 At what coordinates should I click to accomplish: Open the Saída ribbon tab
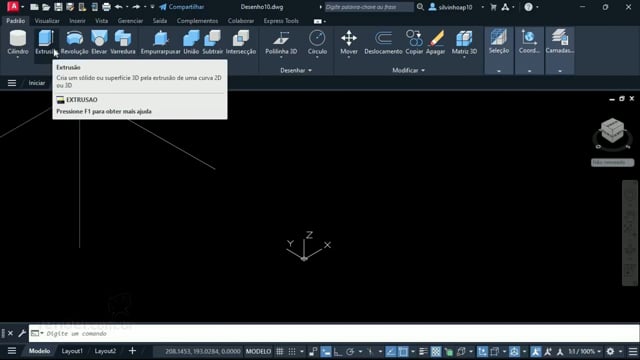click(x=160, y=21)
